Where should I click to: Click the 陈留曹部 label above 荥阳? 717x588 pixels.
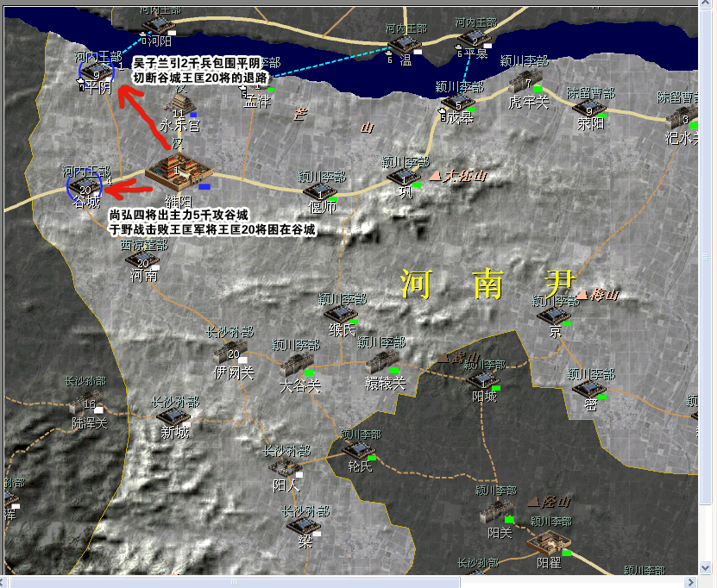click(x=591, y=93)
